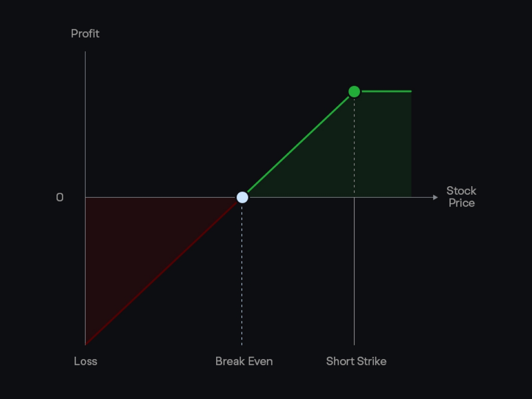Click the green maximum profit dot
532x399 pixels.
coord(354,91)
